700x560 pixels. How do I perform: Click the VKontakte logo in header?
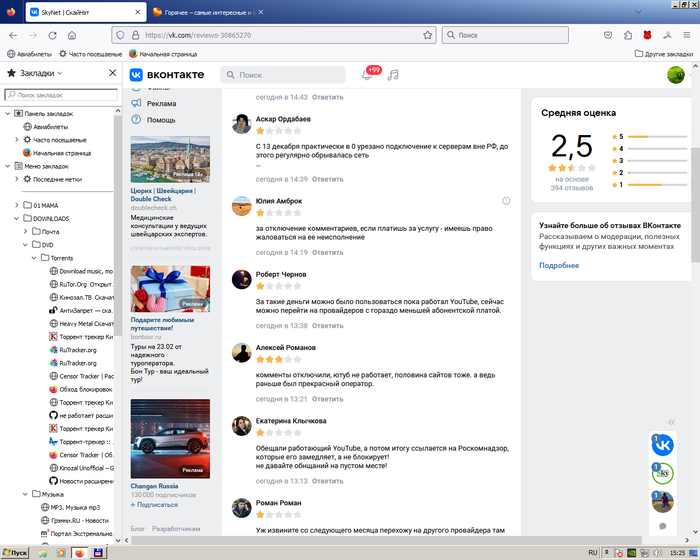pyautogui.click(x=166, y=75)
